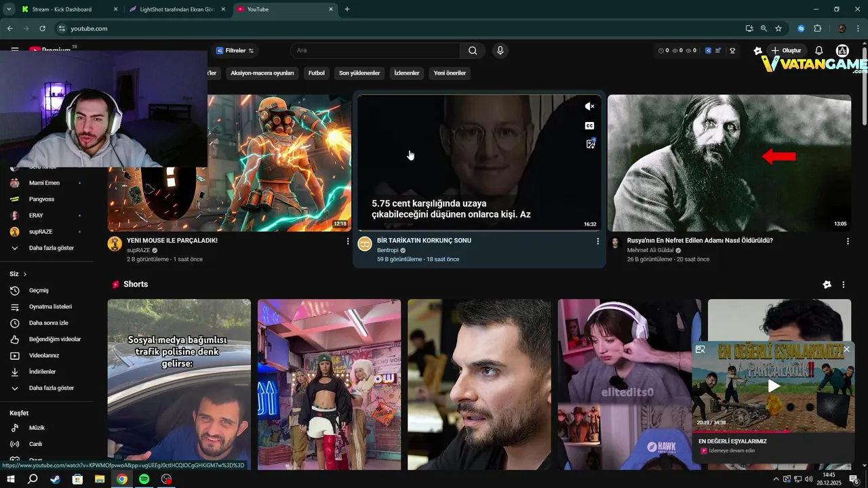Play the miniplayer video
Image resolution: width=868 pixels, height=488 pixels.
click(x=774, y=386)
